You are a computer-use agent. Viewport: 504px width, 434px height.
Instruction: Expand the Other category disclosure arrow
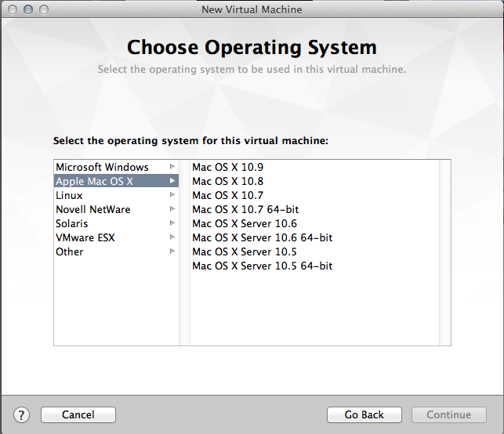[x=172, y=251]
